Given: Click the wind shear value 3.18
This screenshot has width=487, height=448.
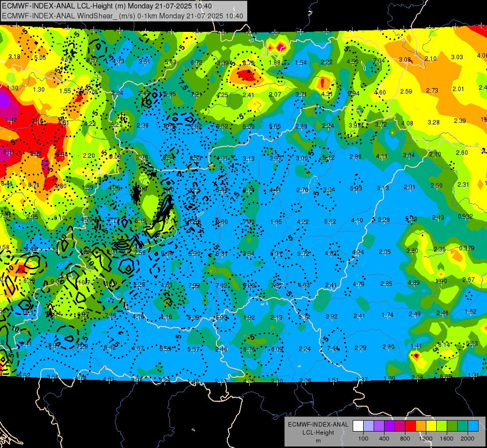Looking at the screenshot, I should click(14, 57).
